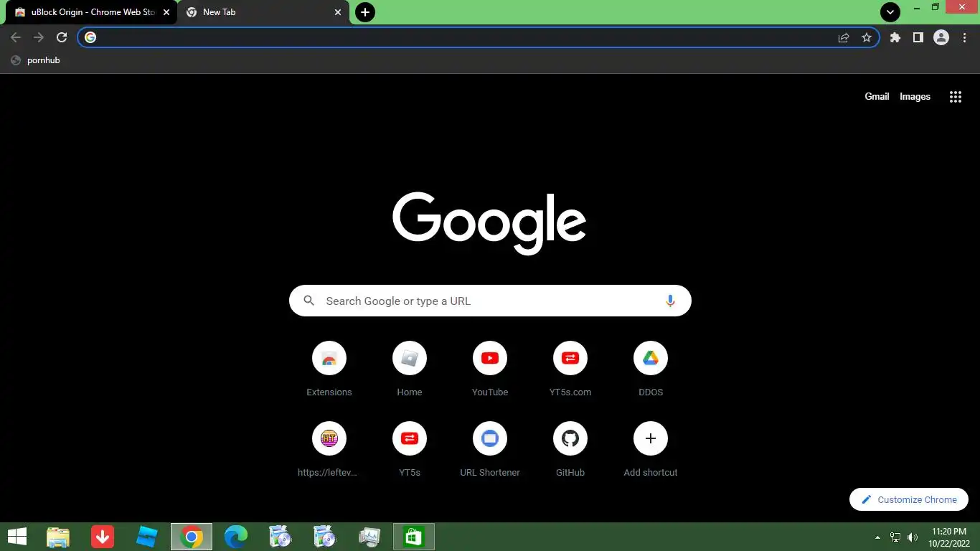
Task: Click the Google icon in address bar
Action: click(x=90, y=37)
